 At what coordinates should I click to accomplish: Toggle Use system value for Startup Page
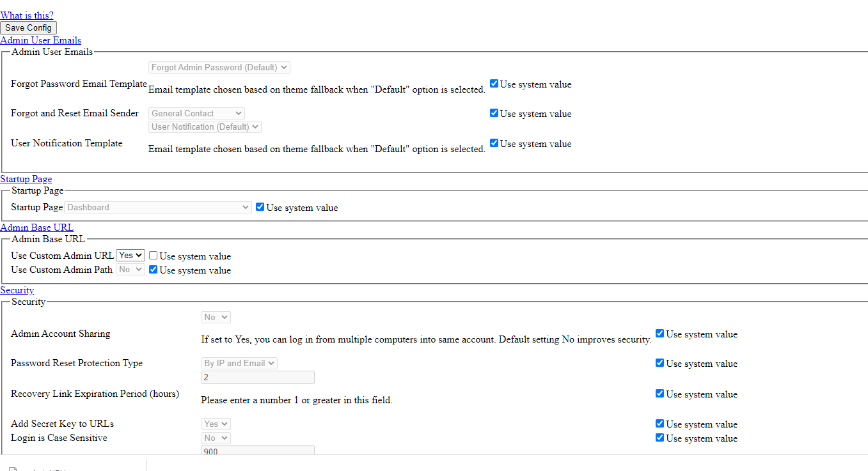coord(260,206)
